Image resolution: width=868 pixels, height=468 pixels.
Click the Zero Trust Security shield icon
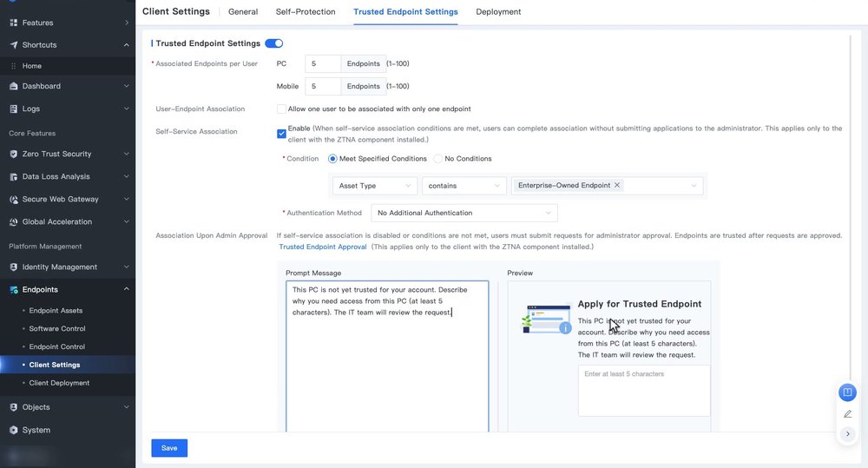[x=13, y=154]
